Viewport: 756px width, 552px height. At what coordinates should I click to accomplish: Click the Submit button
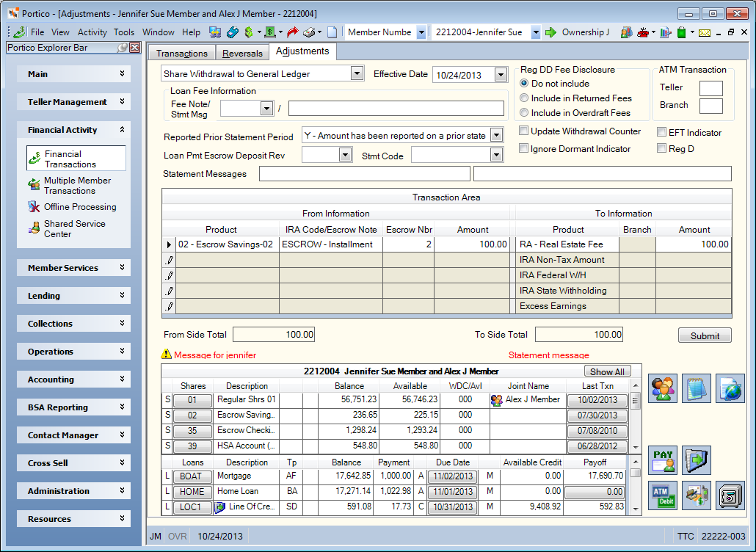point(705,335)
